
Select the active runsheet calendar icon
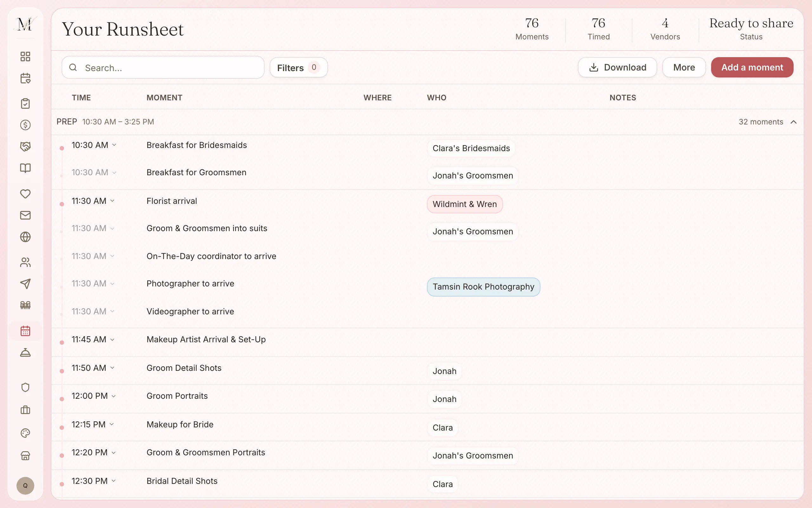(25, 331)
